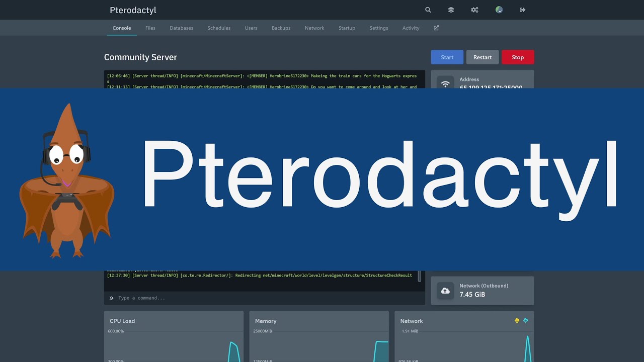Open the account avatar icon
Viewport: 644px width, 362px height.
click(x=499, y=10)
